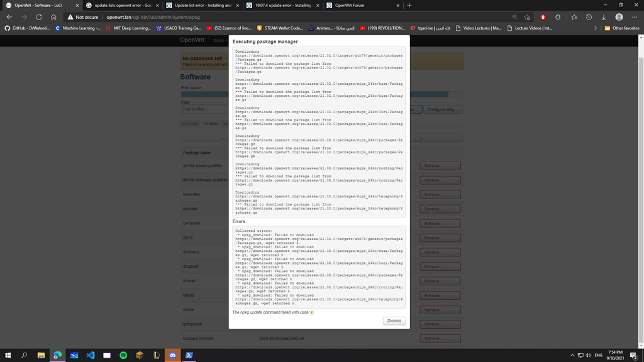The image size is (644, 362).
Task: Open the Downloads icon
Action: [x=604, y=17]
